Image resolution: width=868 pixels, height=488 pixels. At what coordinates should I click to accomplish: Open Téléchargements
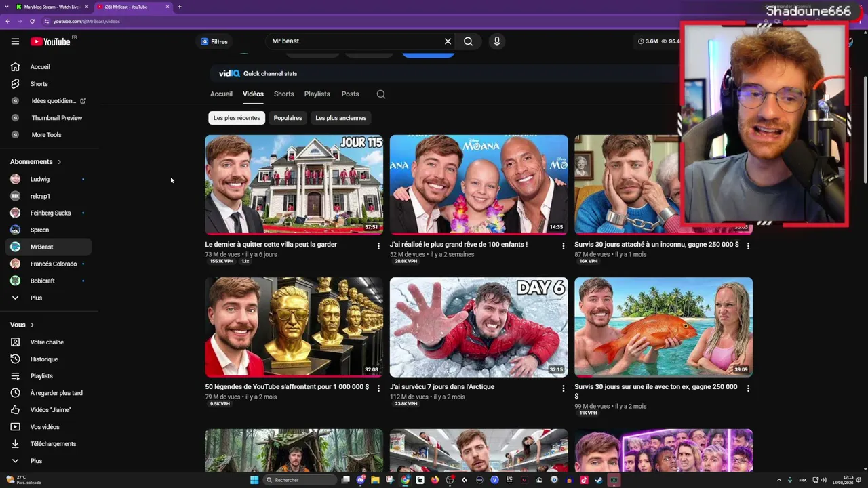pos(49,444)
